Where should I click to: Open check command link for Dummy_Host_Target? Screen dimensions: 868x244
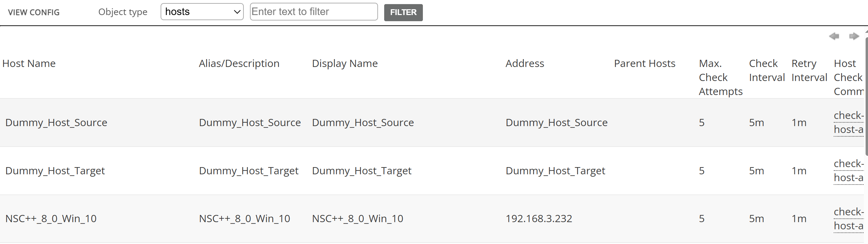[x=848, y=171]
